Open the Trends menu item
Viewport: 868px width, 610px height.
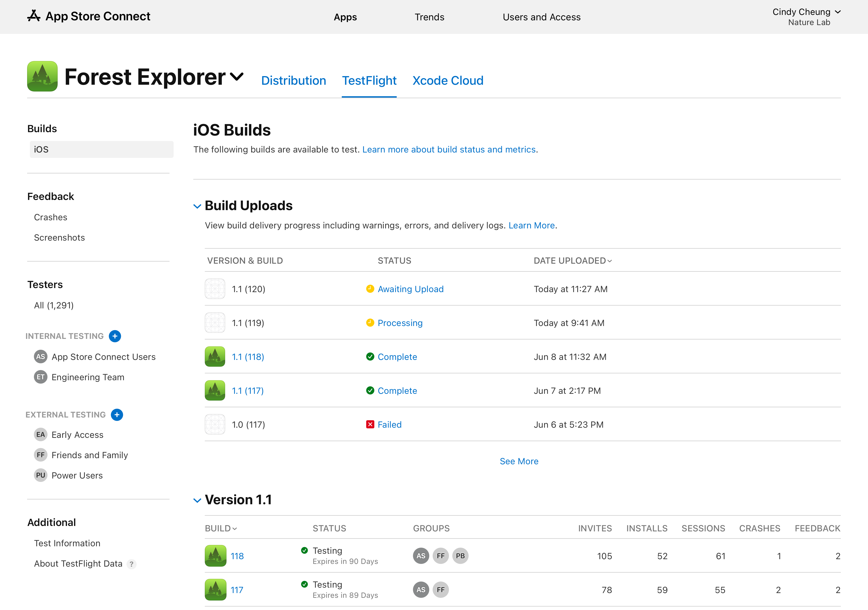[429, 17]
